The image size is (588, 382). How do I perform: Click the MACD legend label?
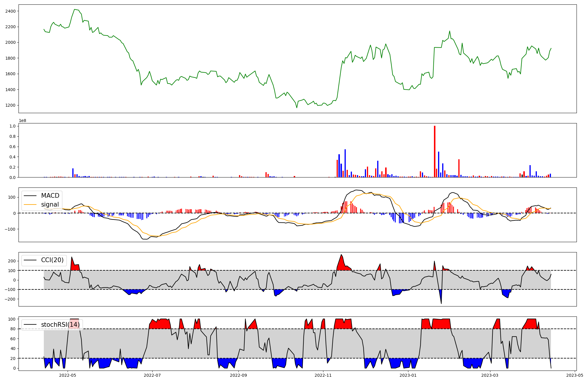click(x=50, y=196)
